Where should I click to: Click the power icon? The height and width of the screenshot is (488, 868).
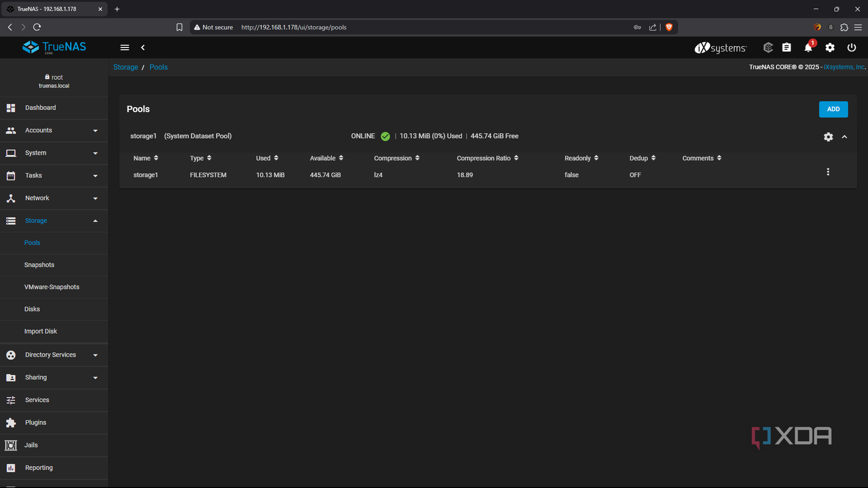click(x=851, y=47)
